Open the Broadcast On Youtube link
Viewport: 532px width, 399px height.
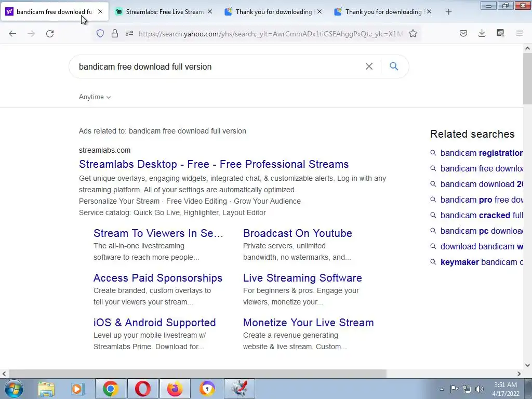pyautogui.click(x=298, y=233)
